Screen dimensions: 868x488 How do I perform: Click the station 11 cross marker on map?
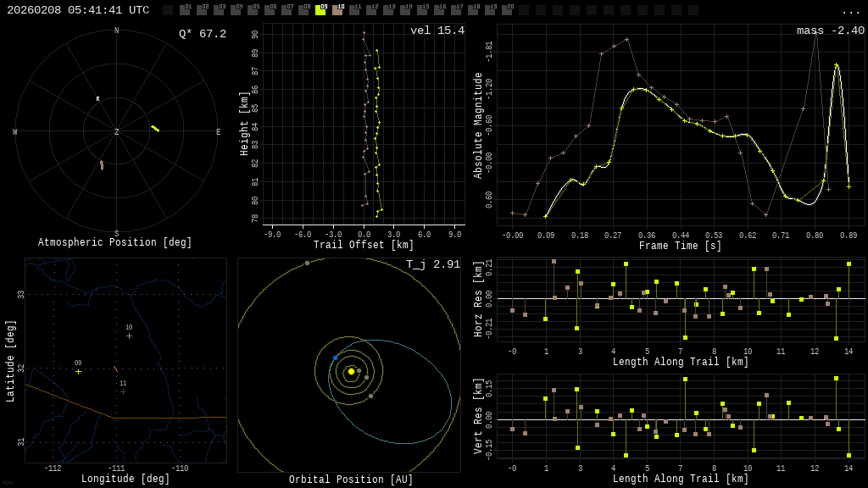tap(123, 391)
